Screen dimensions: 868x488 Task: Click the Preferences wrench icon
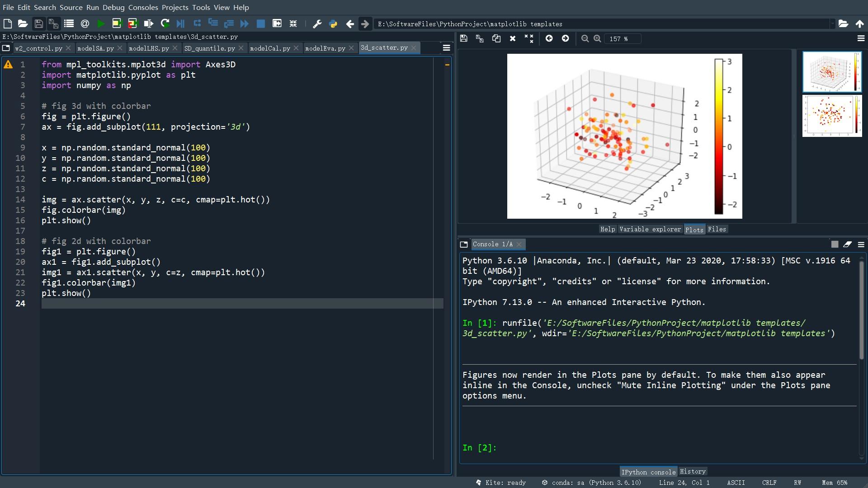point(317,24)
